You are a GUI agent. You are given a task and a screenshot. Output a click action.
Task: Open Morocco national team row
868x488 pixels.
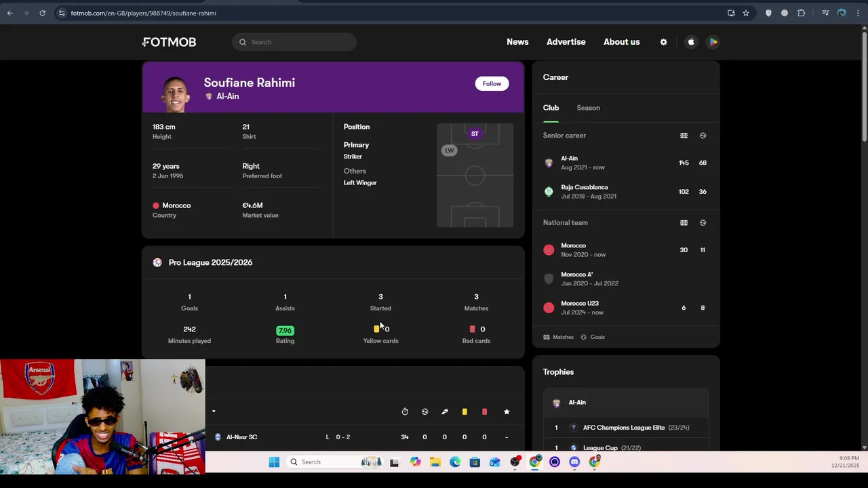pos(626,250)
